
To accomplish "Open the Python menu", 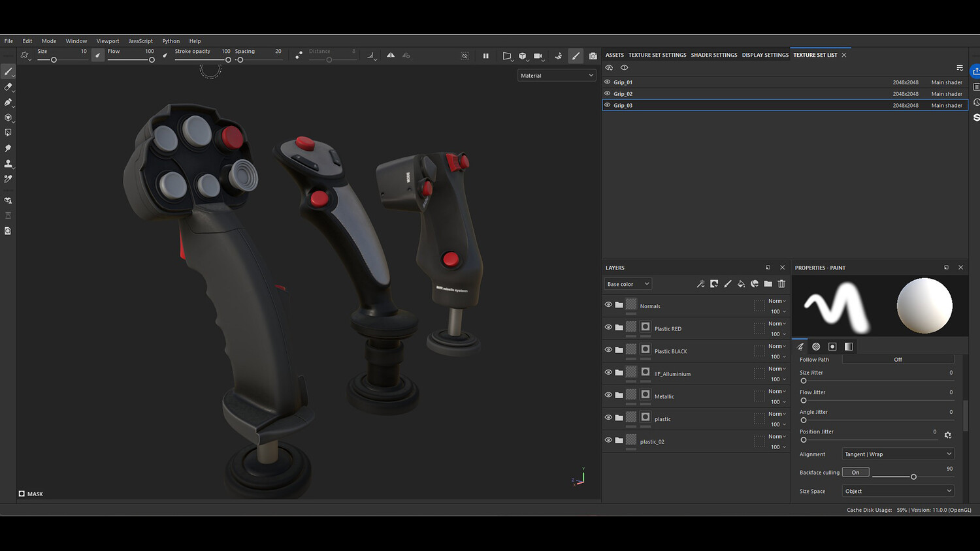I will (171, 41).
